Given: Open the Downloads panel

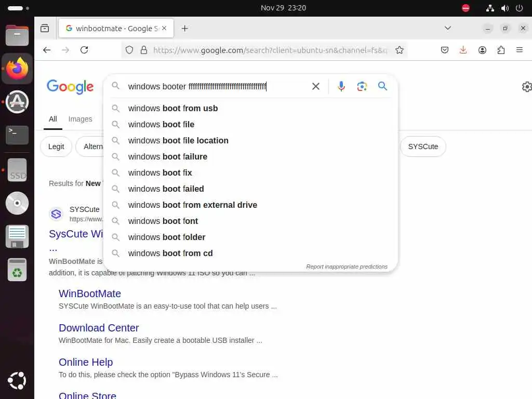Looking at the screenshot, I should [463, 50].
